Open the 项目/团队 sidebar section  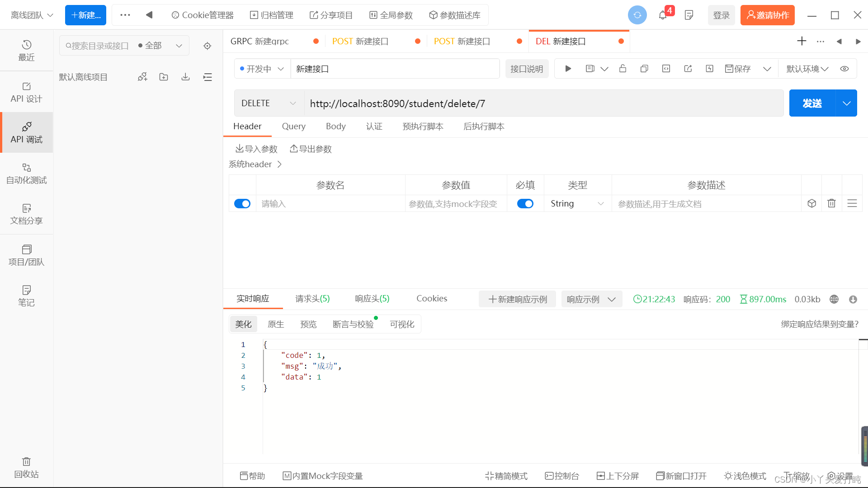coord(26,255)
